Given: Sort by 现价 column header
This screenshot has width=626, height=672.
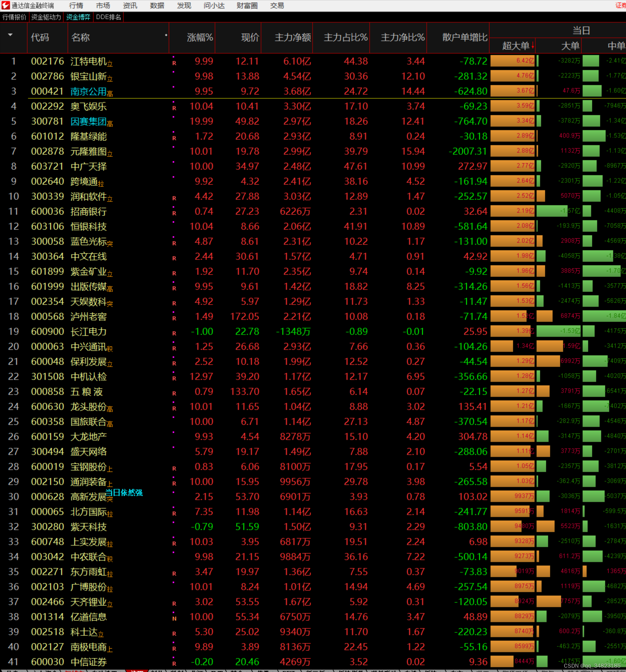Looking at the screenshot, I should pos(250,37).
